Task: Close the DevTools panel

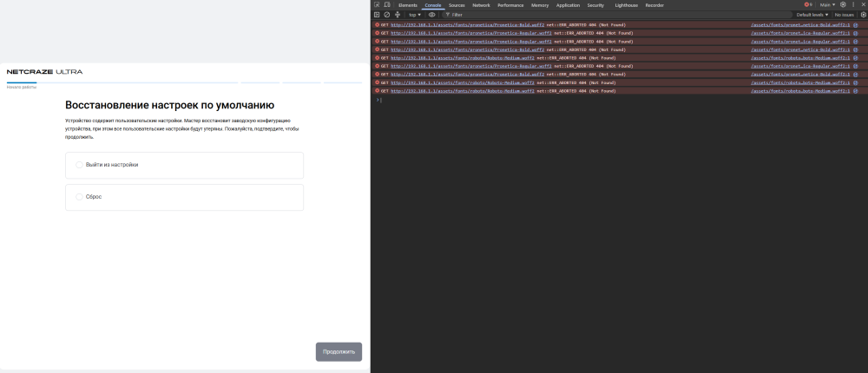Action: click(x=863, y=5)
